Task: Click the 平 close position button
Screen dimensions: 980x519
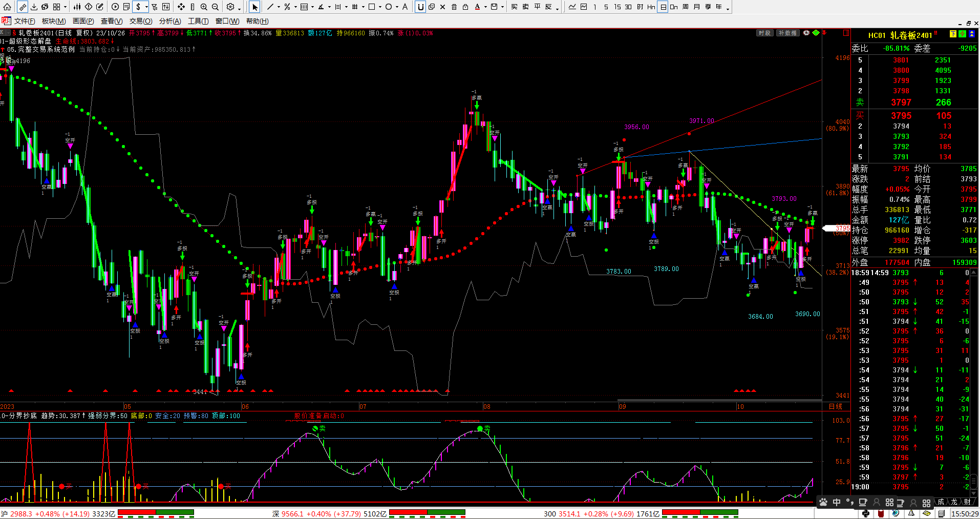Action: click(537, 7)
